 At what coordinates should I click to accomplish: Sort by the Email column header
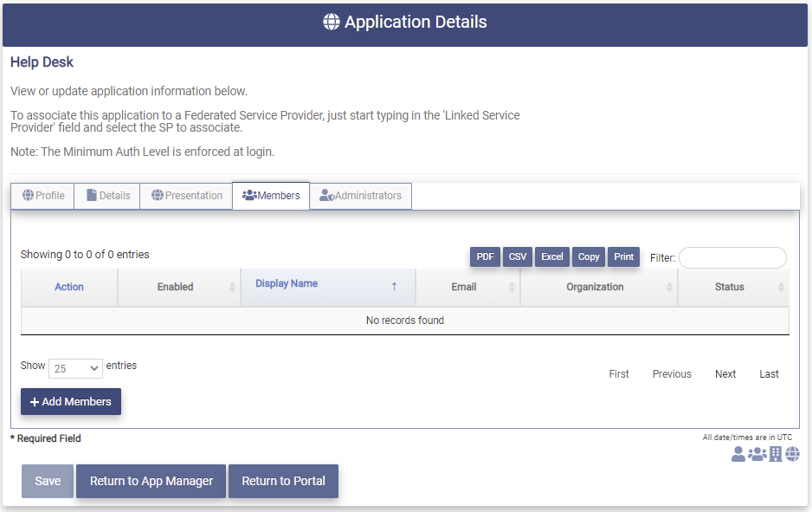[467, 287]
